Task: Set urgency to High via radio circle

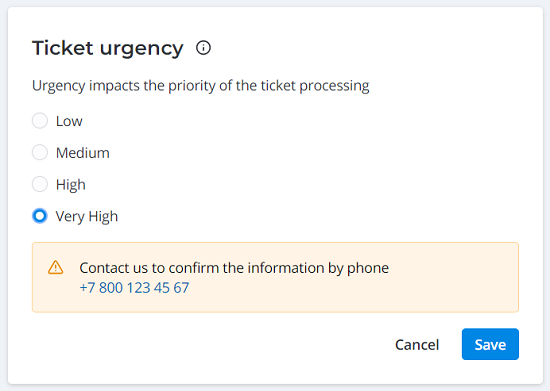Action: 40,184
